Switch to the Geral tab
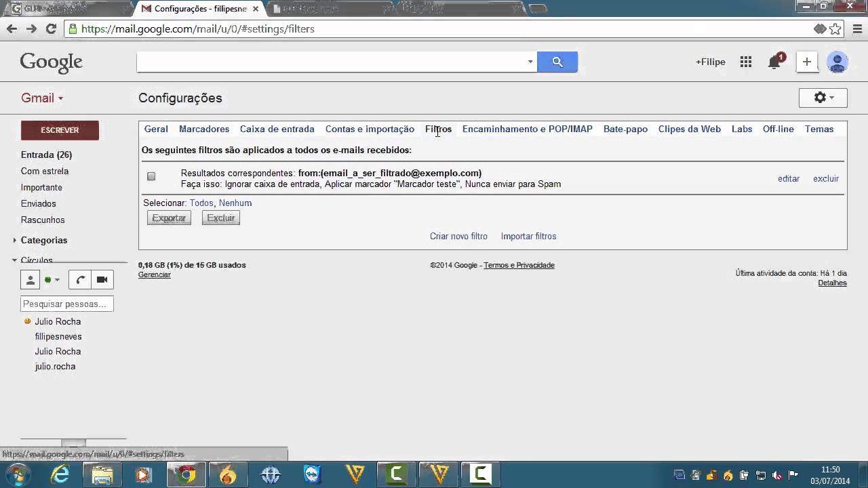Screen dimensions: 868x488 tap(156, 129)
